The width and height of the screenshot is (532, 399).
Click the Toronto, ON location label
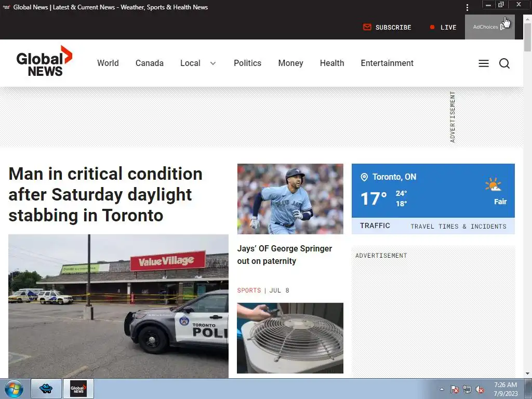[x=394, y=177]
